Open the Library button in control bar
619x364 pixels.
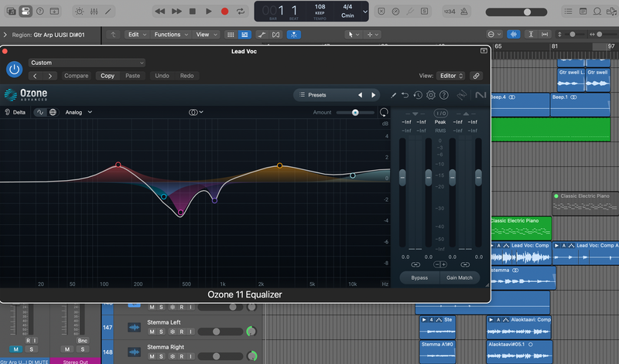[12, 12]
